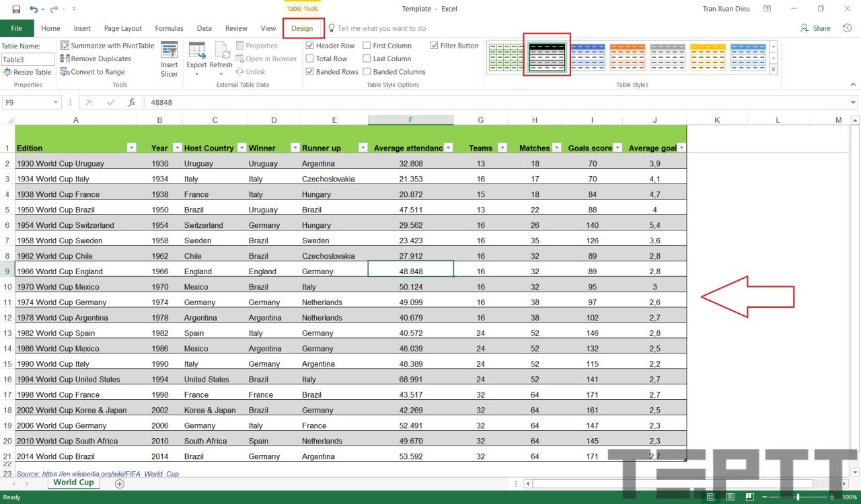Click the Share icon button
This screenshot has height=504, width=861.
[x=815, y=28]
